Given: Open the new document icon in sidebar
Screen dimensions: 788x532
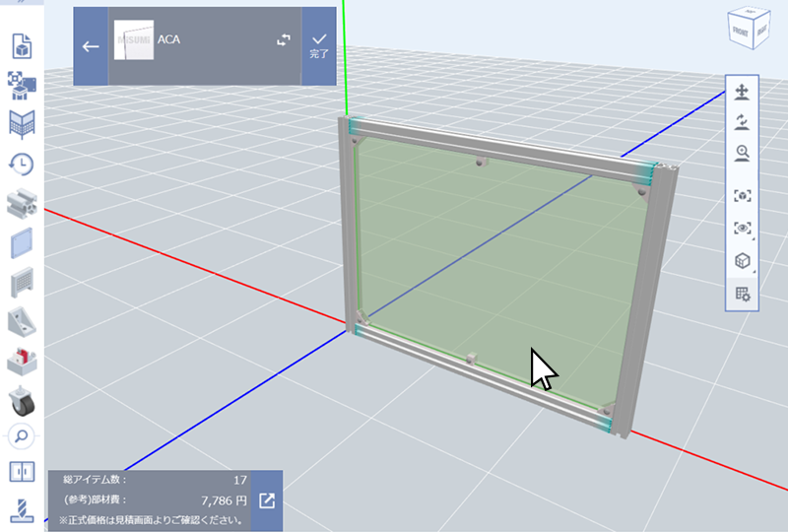Looking at the screenshot, I should coord(21,46).
